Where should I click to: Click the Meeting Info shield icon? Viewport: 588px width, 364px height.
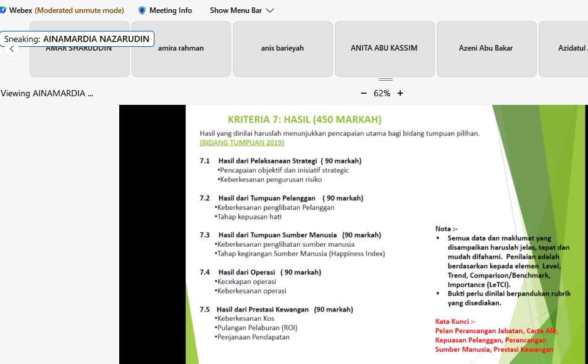[x=142, y=10]
